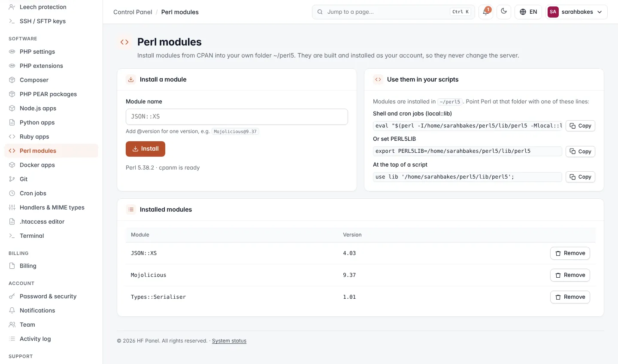Open the Activity log page
This screenshot has height=364, width=618.
click(51, 339)
